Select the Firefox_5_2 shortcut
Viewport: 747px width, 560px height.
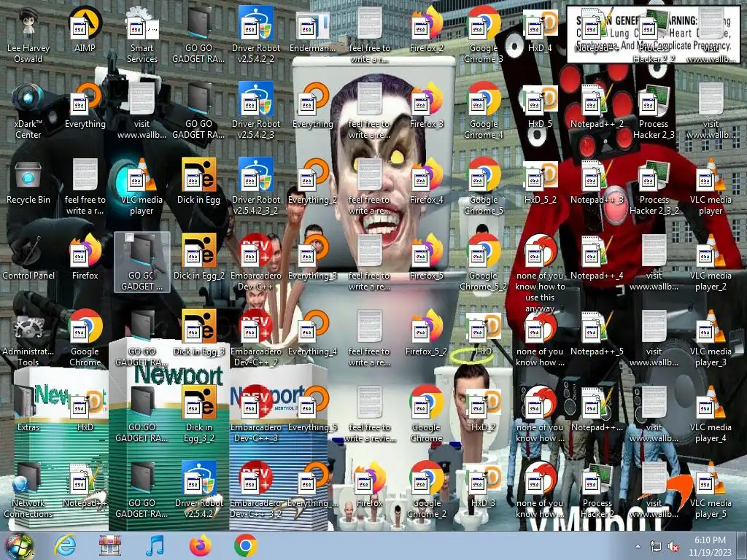point(426,332)
